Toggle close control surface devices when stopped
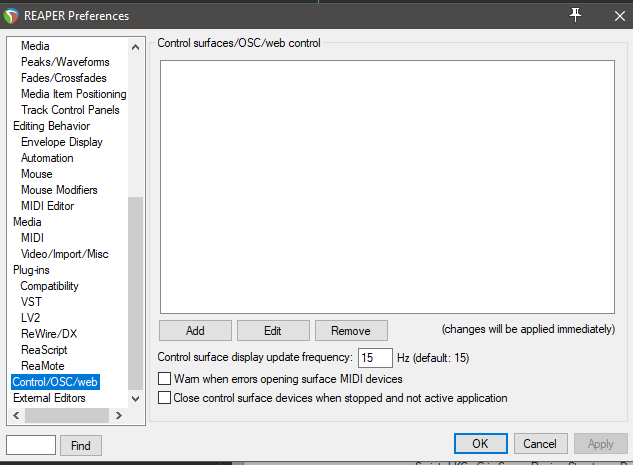Viewport: 633px width, 465px height. coord(164,398)
